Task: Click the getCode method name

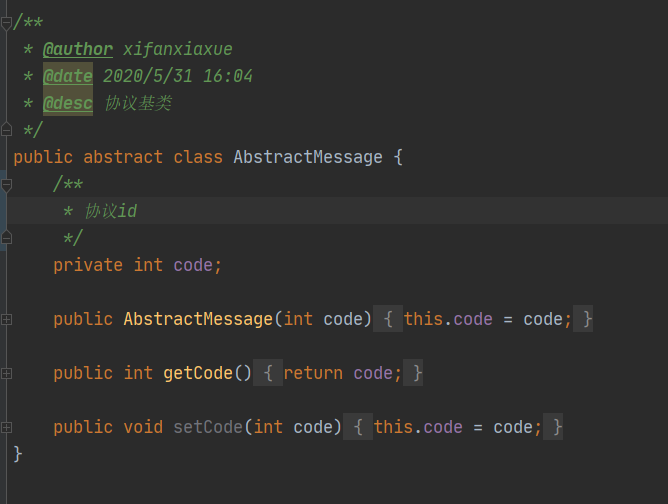Action: [198, 373]
